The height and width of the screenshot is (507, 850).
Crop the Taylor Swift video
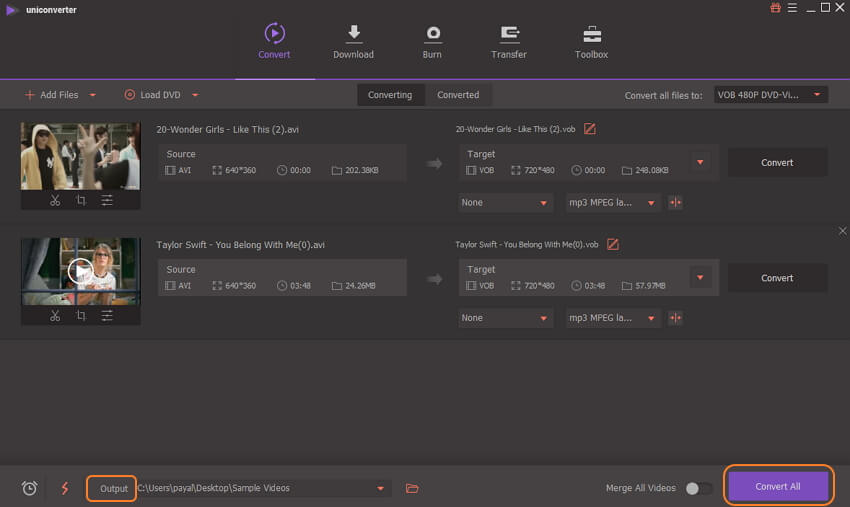coord(81,316)
